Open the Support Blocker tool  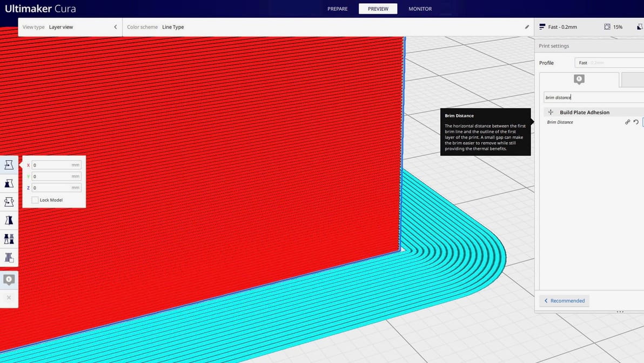9,258
